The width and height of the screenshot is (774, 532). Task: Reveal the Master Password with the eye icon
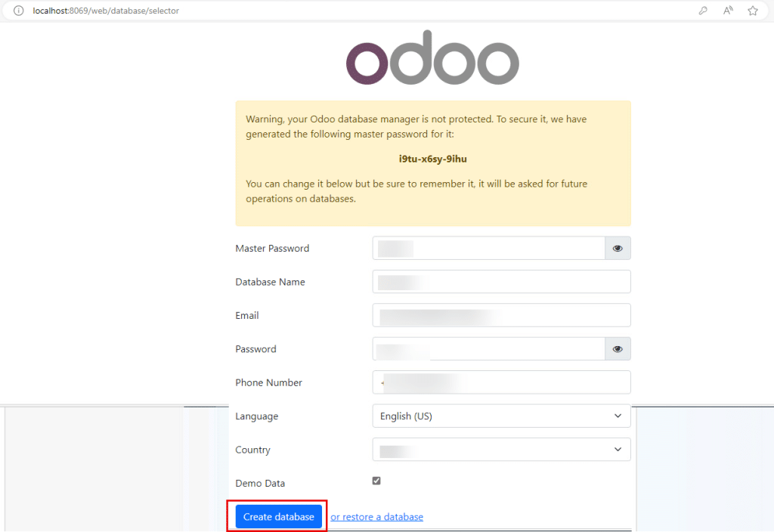(x=618, y=248)
